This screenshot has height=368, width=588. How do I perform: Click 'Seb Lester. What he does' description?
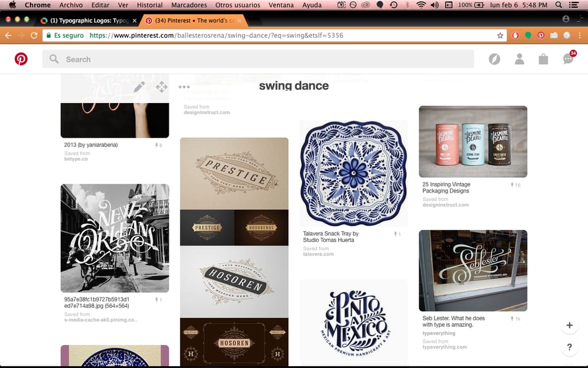coord(453,321)
